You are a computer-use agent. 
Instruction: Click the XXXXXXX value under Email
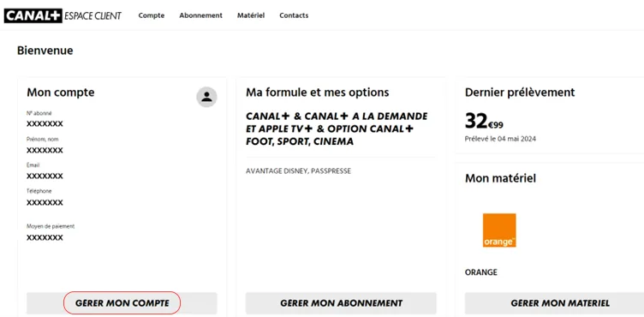[45, 176]
